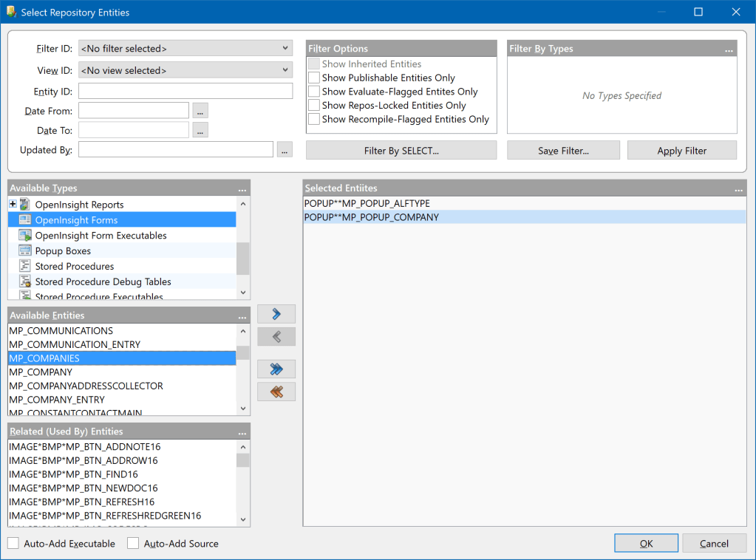Image resolution: width=756 pixels, height=560 pixels.
Task: Open the View ID dropdown
Action: 286,69
